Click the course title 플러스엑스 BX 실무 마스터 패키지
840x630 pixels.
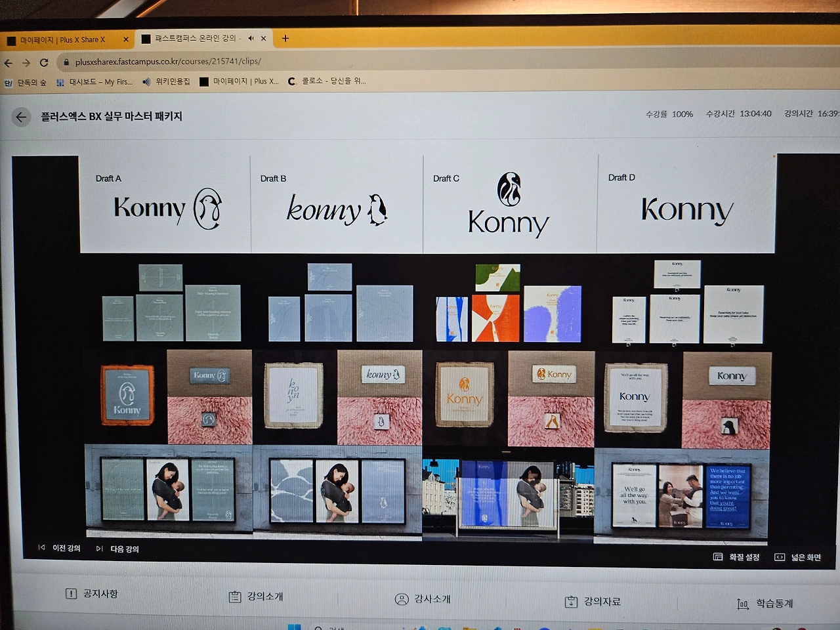tap(112, 116)
